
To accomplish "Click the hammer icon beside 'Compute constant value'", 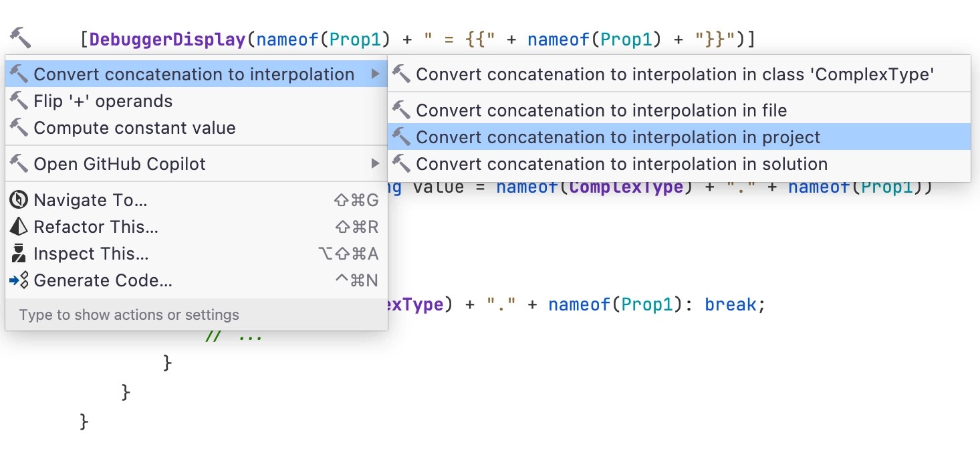I will (x=20, y=128).
